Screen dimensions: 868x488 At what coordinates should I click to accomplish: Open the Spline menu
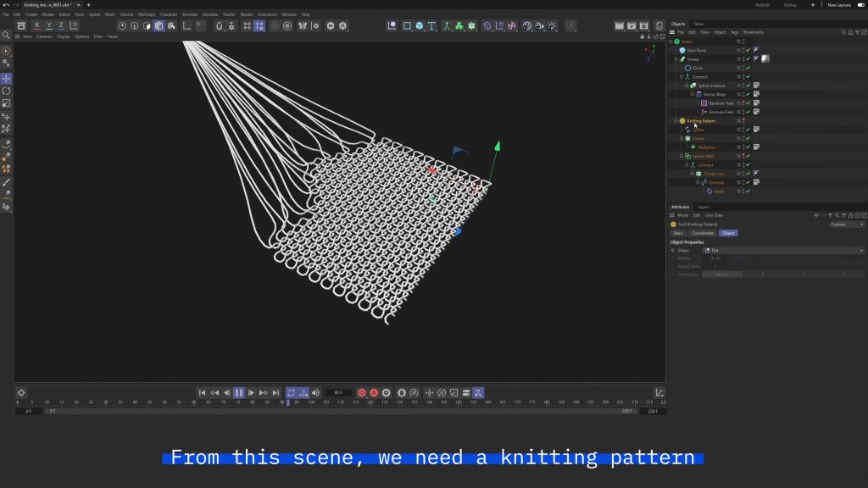tap(95, 14)
